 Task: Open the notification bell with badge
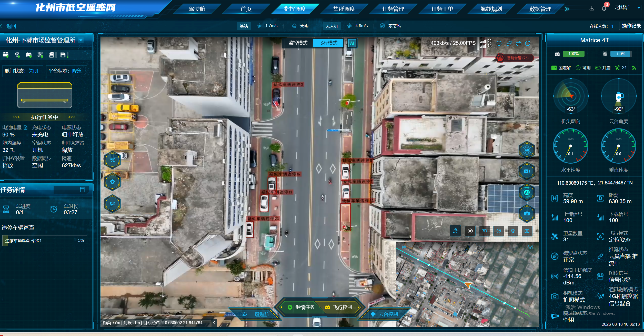604,8
